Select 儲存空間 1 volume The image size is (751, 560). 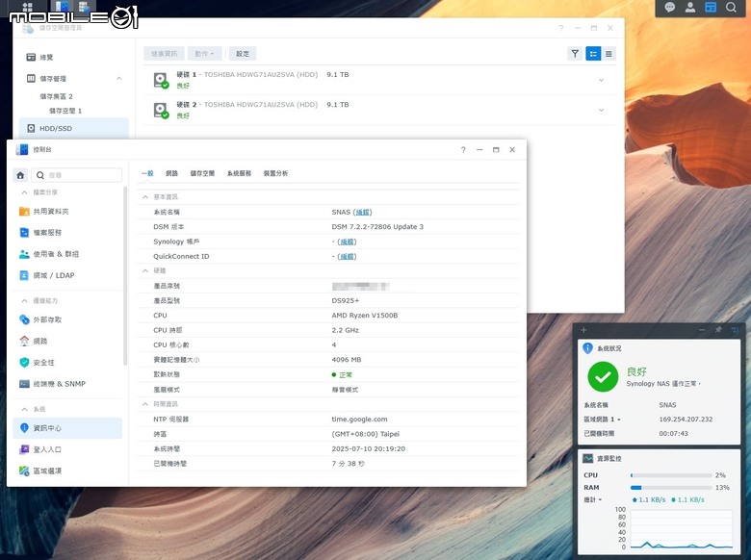click(x=65, y=111)
